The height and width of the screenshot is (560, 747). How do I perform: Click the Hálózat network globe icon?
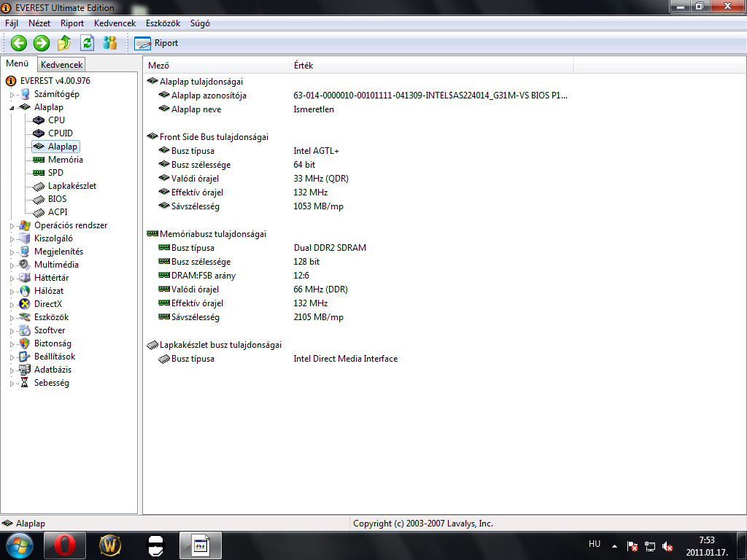(25, 291)
